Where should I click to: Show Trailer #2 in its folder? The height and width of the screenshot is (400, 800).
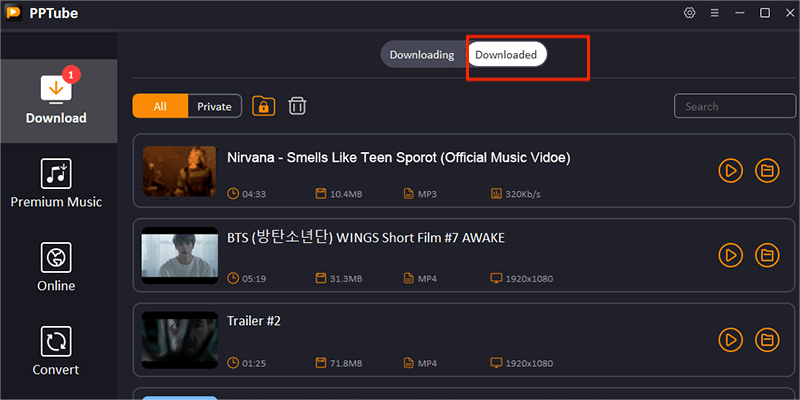767,338
